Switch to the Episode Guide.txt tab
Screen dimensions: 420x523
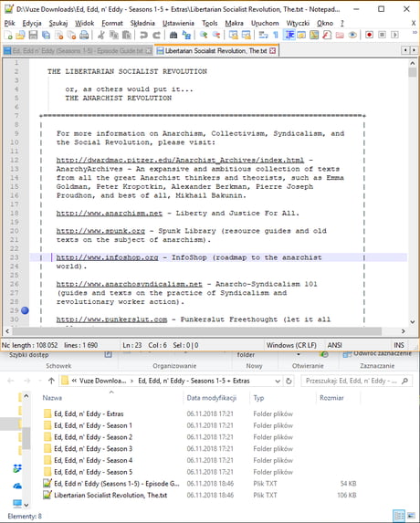click(78, 51)
